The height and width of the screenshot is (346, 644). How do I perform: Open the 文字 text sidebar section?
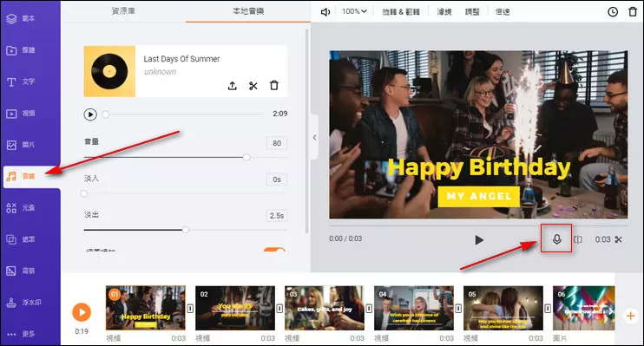coord(22,82)
